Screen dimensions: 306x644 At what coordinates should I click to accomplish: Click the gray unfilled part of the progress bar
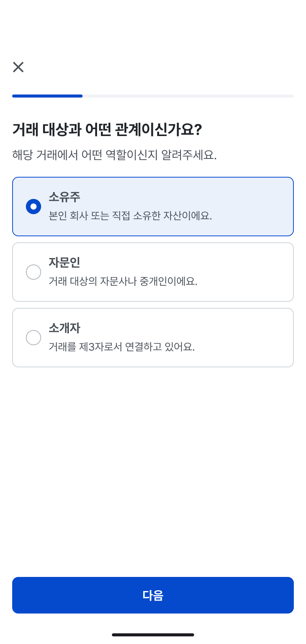tap(188, 96)
